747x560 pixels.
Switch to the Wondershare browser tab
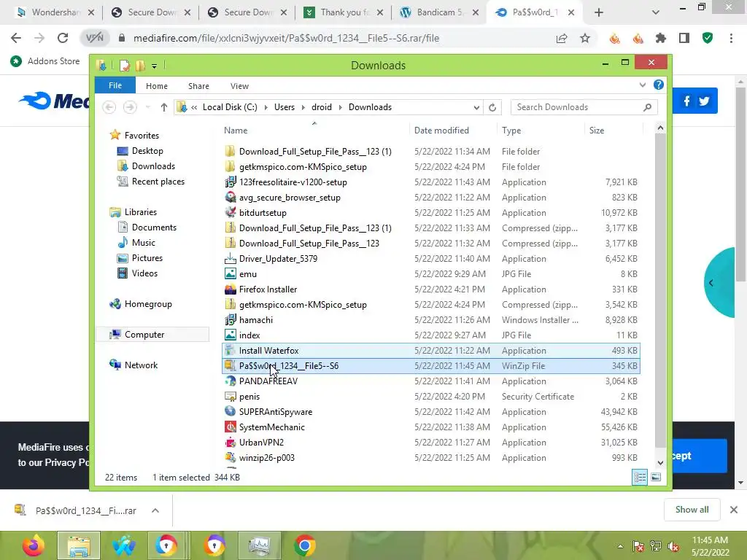pos(54,12)
